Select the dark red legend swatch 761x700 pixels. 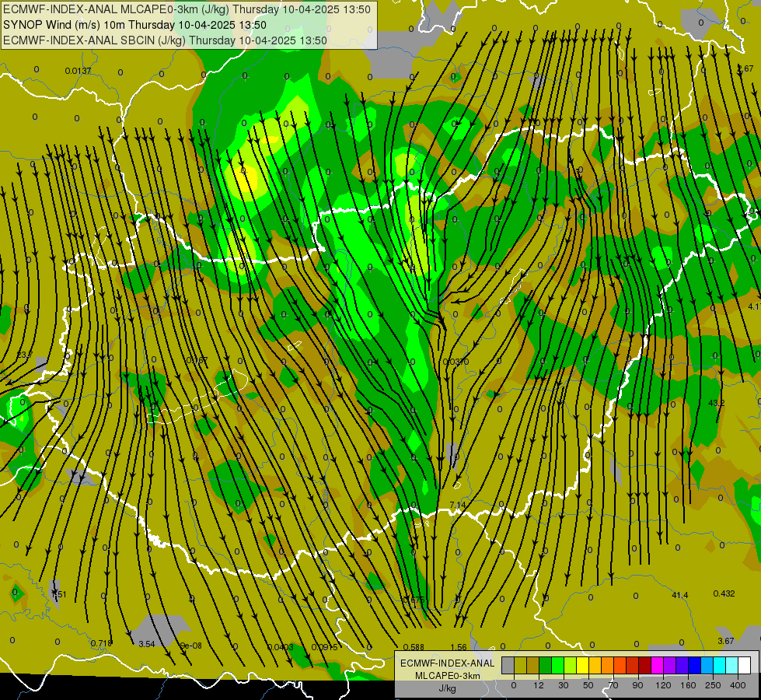pos(645,665)
